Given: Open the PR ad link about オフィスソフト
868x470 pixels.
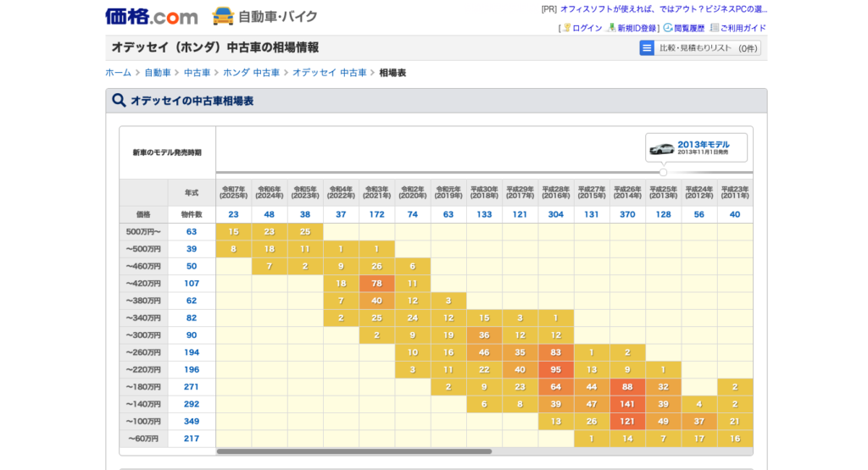Looking at the screenshot, I should tap(663, 9).
